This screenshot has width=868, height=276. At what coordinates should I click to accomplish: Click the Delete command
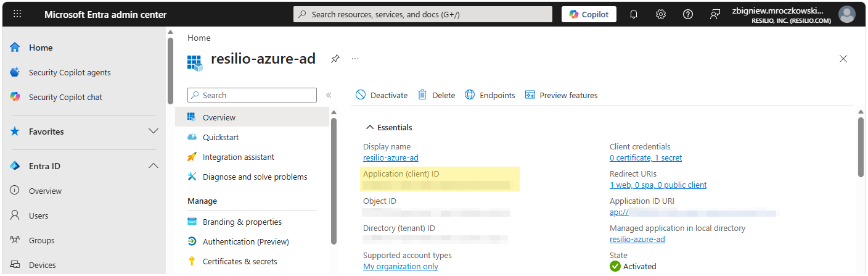(x=436, y=95)
